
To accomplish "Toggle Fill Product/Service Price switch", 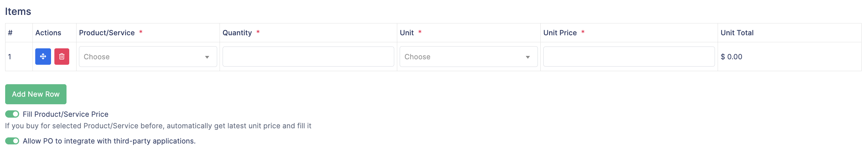I will coord(12,114).
